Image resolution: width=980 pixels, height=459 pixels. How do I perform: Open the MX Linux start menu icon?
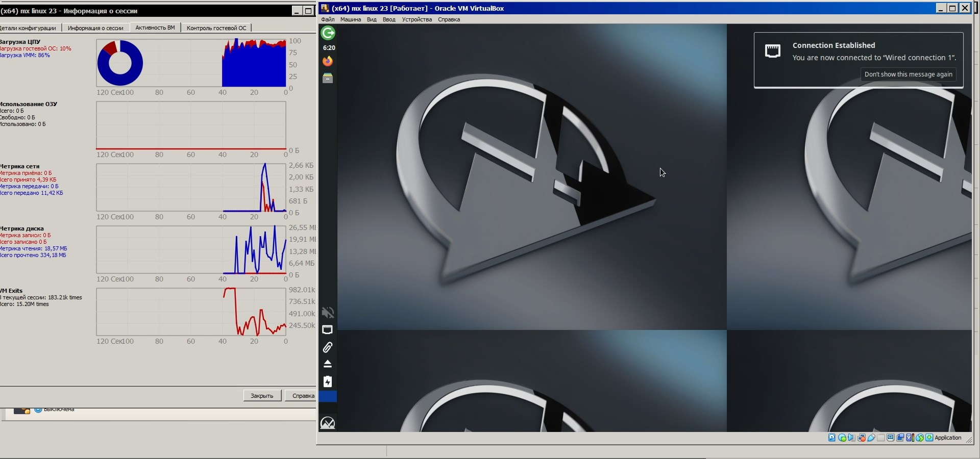click(x=328, y=423)
